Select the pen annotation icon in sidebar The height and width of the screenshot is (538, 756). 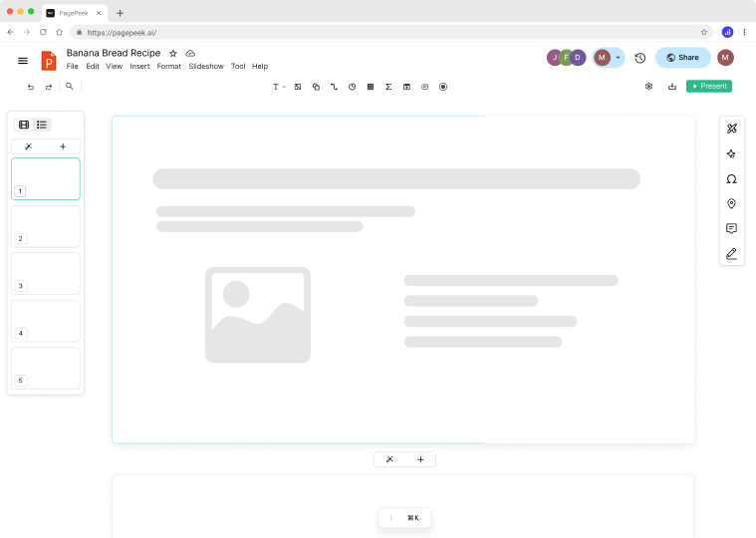731,254
